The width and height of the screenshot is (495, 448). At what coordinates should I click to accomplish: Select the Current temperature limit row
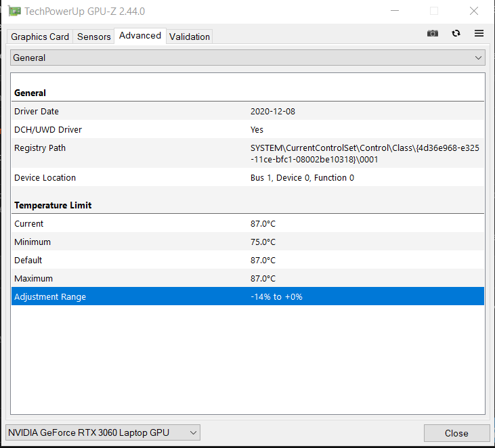click(x=248, y=224)
